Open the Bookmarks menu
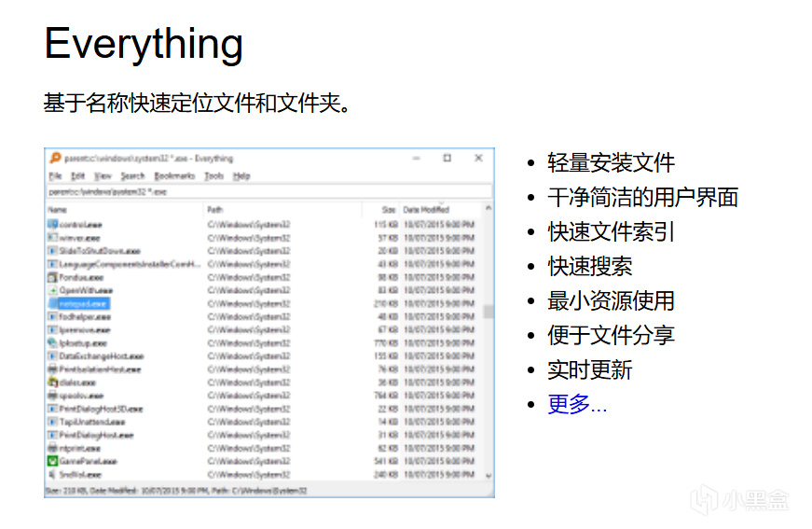The height and width of the screenshot is (529, 812). (x=174, y=176)
